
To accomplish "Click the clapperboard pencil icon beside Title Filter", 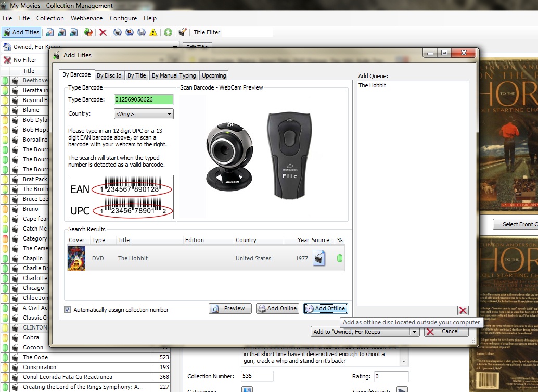I will pos(183,32).
